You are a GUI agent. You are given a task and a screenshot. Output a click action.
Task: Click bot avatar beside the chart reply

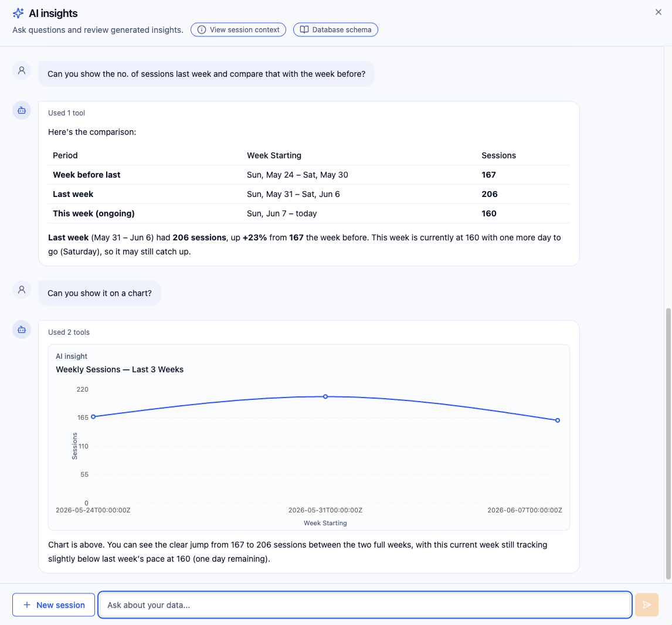pyautogui.click(x=22, y=330)
